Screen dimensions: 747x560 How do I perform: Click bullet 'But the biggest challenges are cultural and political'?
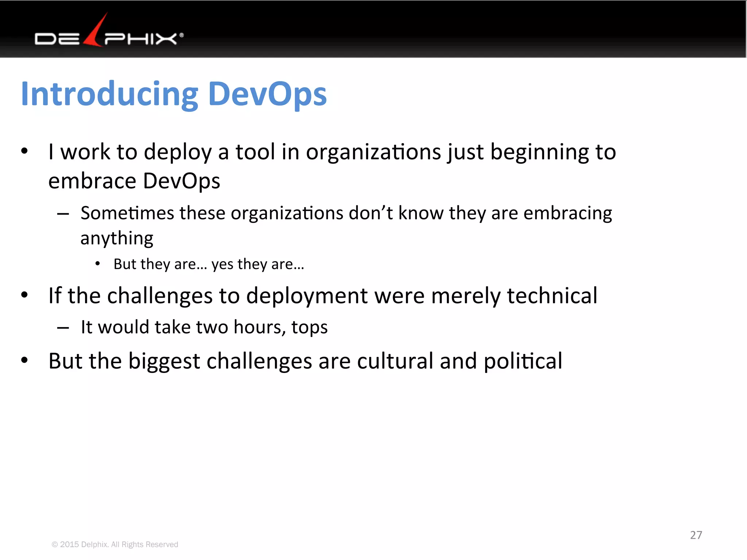pyautogui.click(x=305, y=361)
